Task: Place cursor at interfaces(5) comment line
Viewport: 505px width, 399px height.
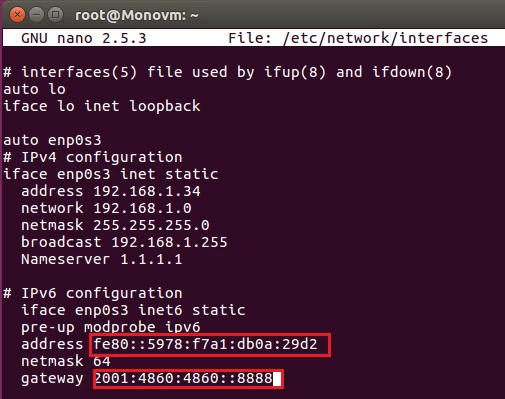Action: pyautogui.click(x=227, y=72)
